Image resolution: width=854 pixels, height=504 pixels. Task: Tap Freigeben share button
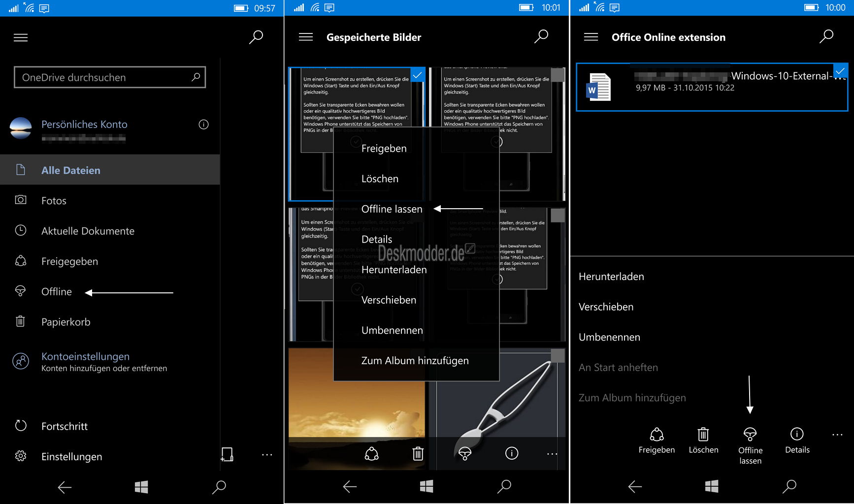(x=657, y=441)
